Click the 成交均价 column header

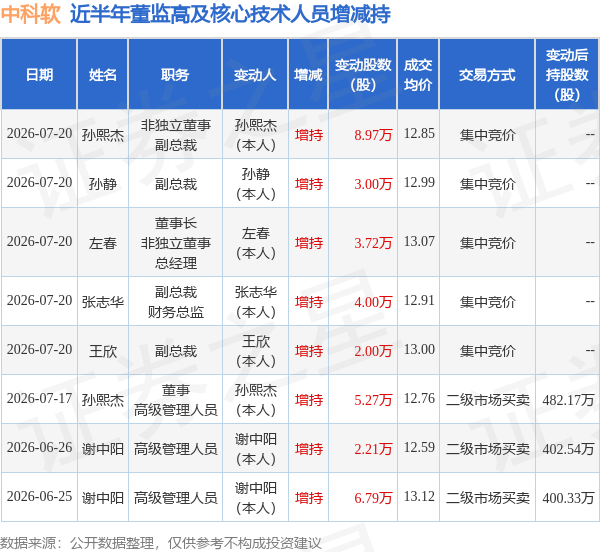[x=418, y=74]
